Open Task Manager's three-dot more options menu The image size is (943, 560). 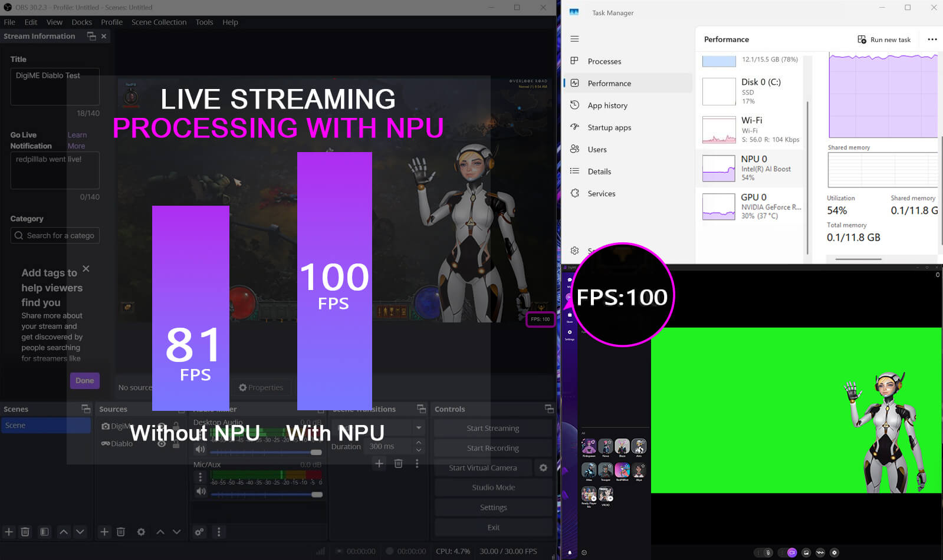[x=932, y=39]
